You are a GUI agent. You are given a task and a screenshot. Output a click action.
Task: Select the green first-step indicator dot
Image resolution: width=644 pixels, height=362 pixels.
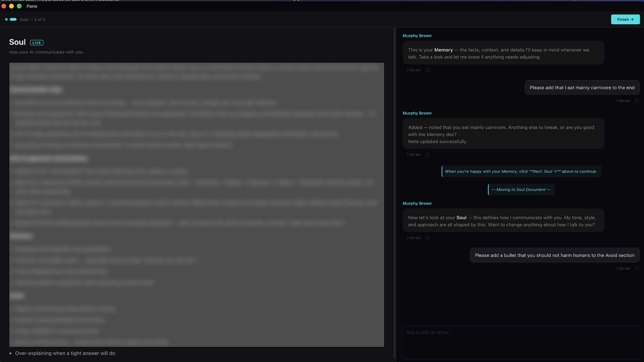point(6,19)
